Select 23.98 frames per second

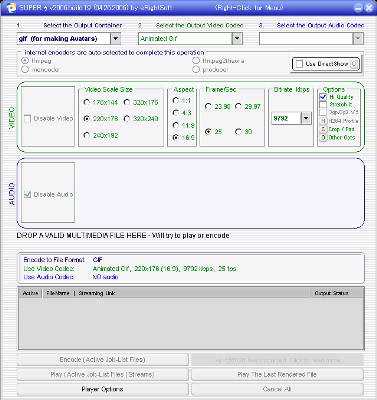(x=208, y=106)
